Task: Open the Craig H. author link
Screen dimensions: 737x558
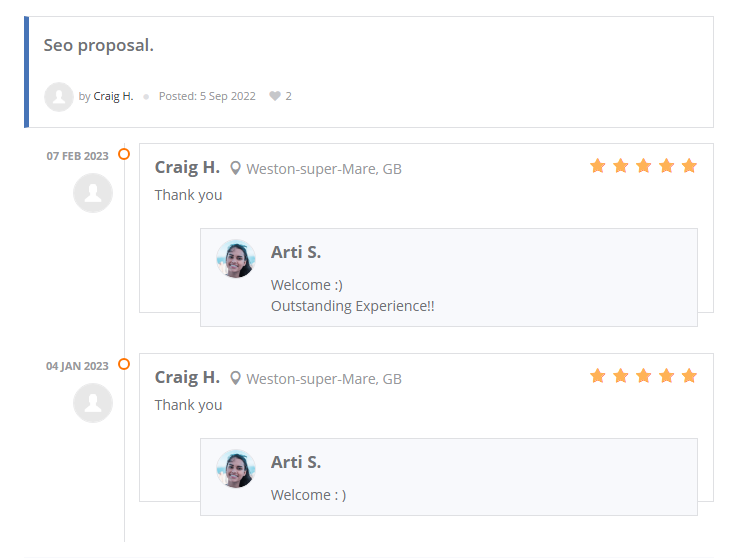Action: (113, 97)
